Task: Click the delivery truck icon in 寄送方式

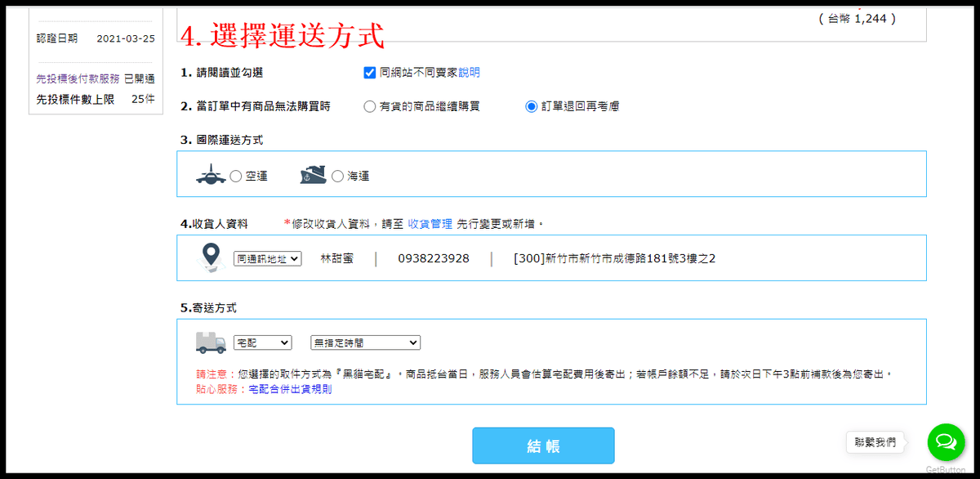Action: point(209,342)
